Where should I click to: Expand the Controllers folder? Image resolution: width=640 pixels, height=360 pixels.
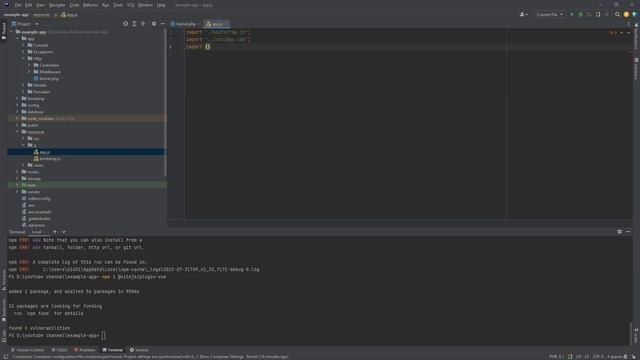pyautogui.click(x=29, y=65)
